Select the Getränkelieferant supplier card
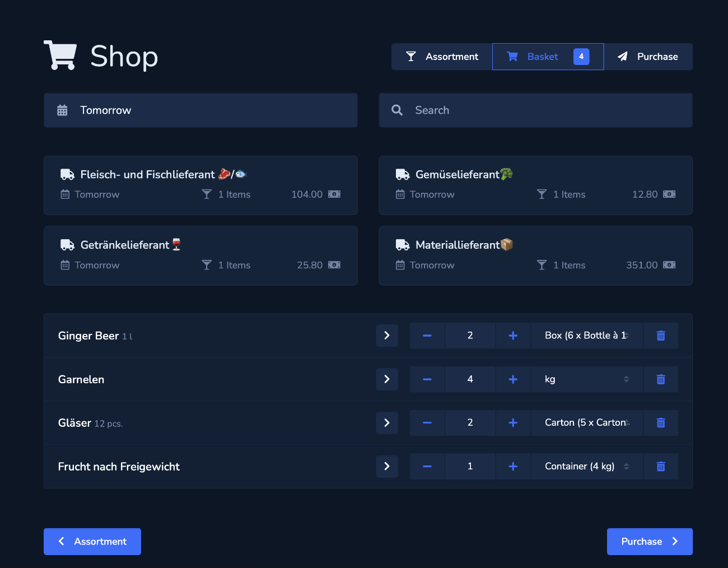The image size is (728, 568). click(200, 256)
